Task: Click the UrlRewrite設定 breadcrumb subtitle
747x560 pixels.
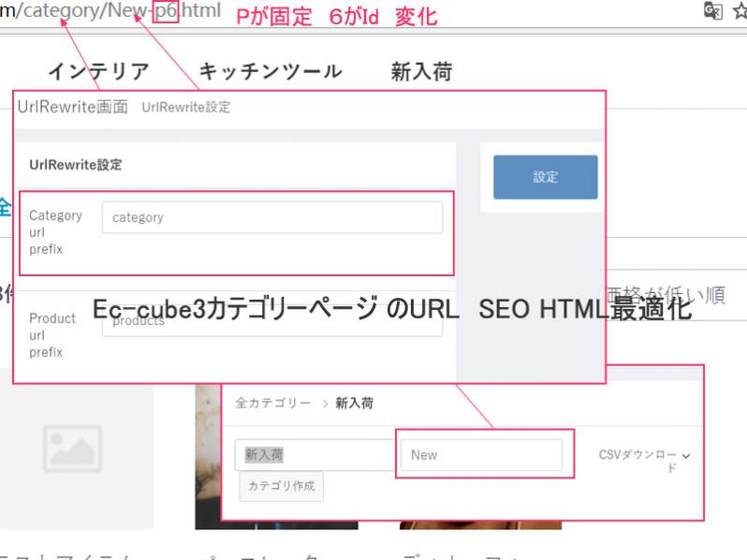Action: (185, 108)
